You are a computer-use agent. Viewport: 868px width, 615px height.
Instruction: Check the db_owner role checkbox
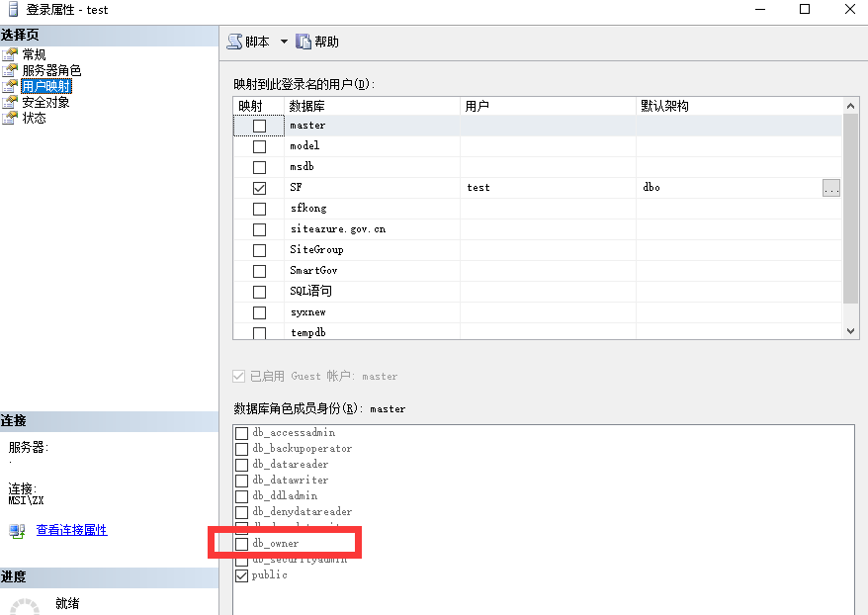click(242, 544)
